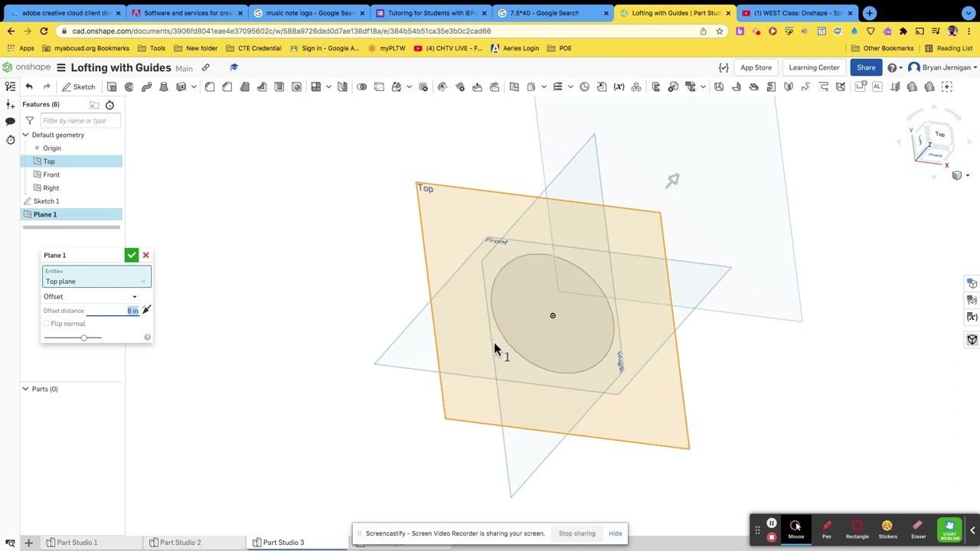Click the Share button
This screenshot has height=551, width=980.
866,67
